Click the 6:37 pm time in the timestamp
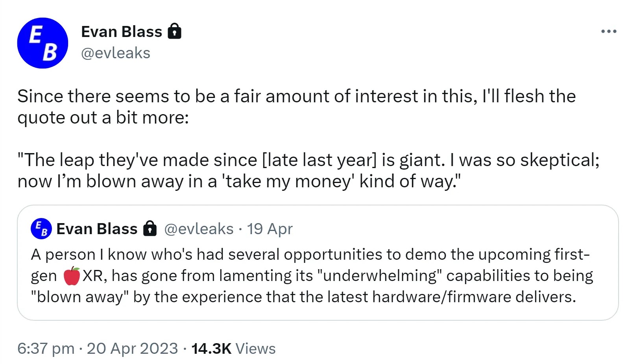The width and height of the screenshot is (630, 364). coord(46,349)
